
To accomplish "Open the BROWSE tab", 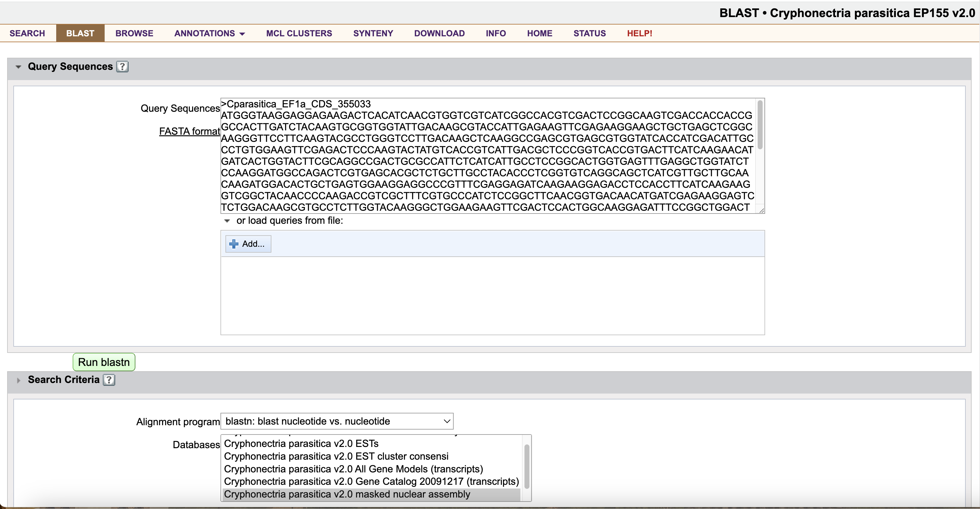I will coord(134,34).
